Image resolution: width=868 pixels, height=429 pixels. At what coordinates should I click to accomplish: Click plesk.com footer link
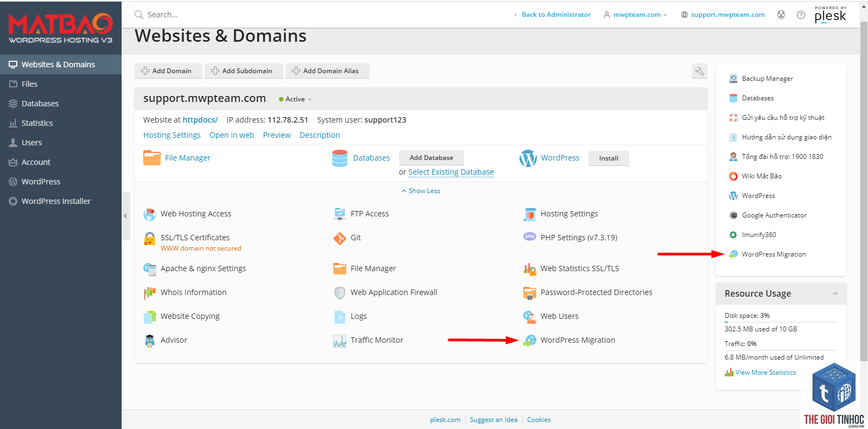[x=445, y=420]
